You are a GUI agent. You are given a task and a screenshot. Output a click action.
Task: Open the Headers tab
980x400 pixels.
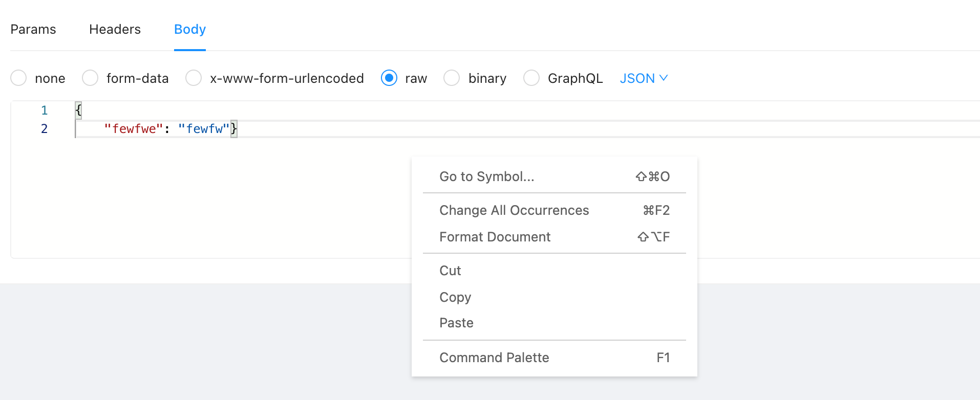(115, 29)
